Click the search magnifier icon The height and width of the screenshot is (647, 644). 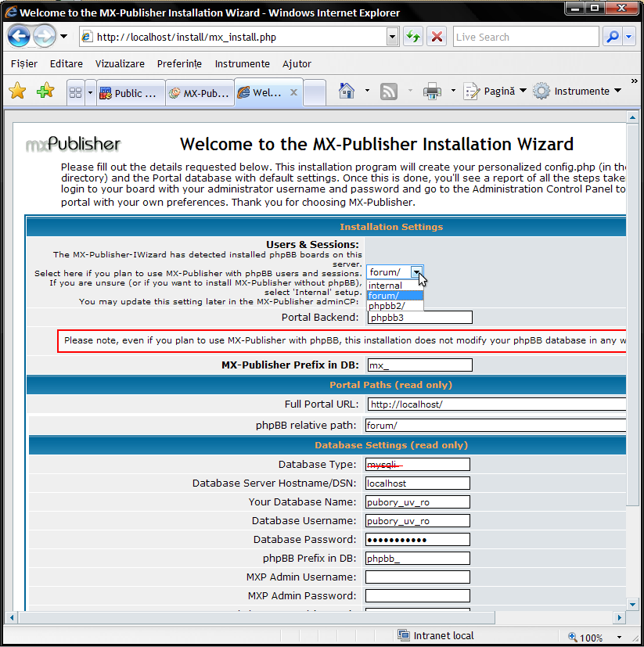tap(613, 37)
